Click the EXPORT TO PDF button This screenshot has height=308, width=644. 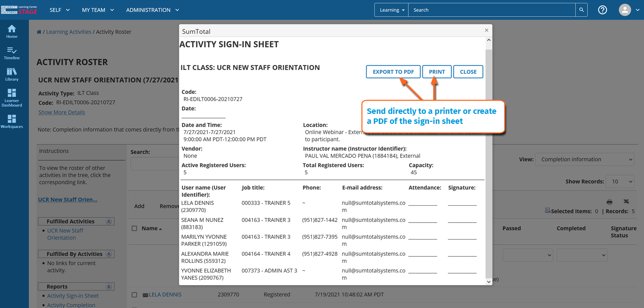pos(393,72)
